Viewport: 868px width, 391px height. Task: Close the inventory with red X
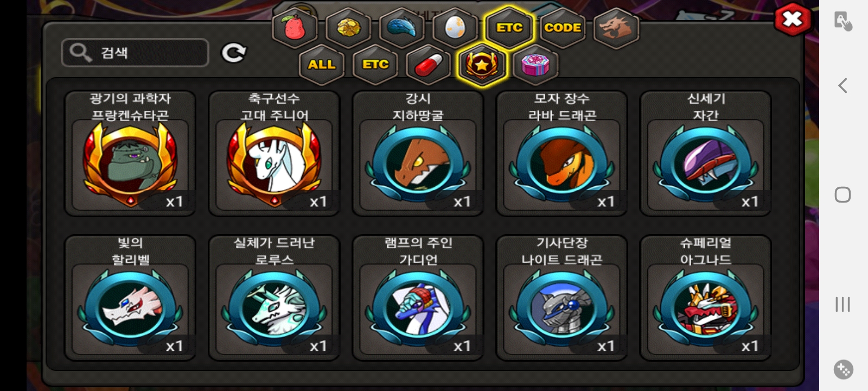pos(793,20)
